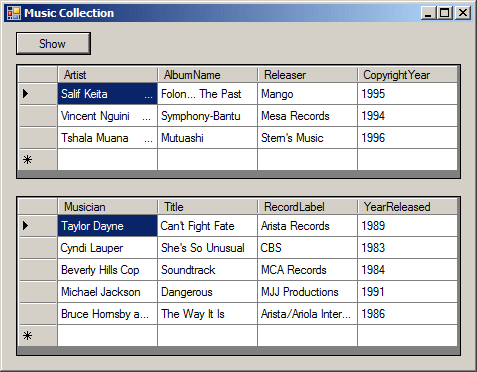
Task: Select the Dangerous title cell
Action: pyautogui.click(x=207, y=292)
